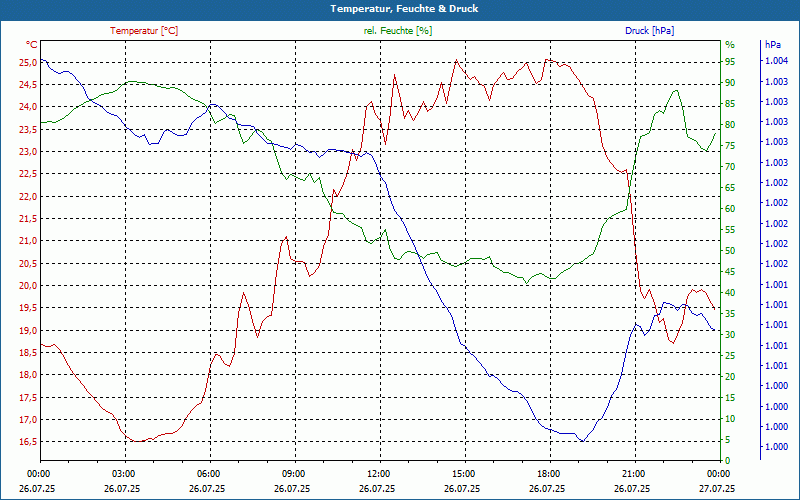Click the '18,0' temperature axis value

point(28,374)
